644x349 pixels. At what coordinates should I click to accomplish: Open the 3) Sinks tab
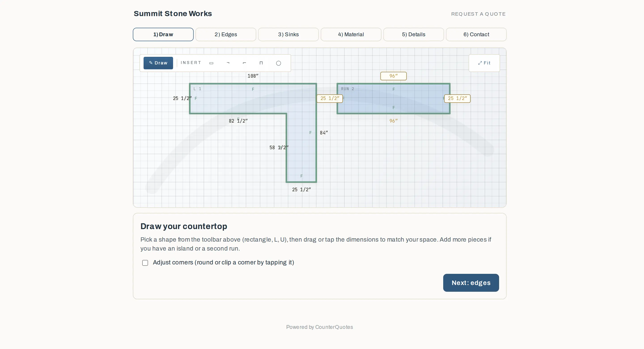(288, 34)
